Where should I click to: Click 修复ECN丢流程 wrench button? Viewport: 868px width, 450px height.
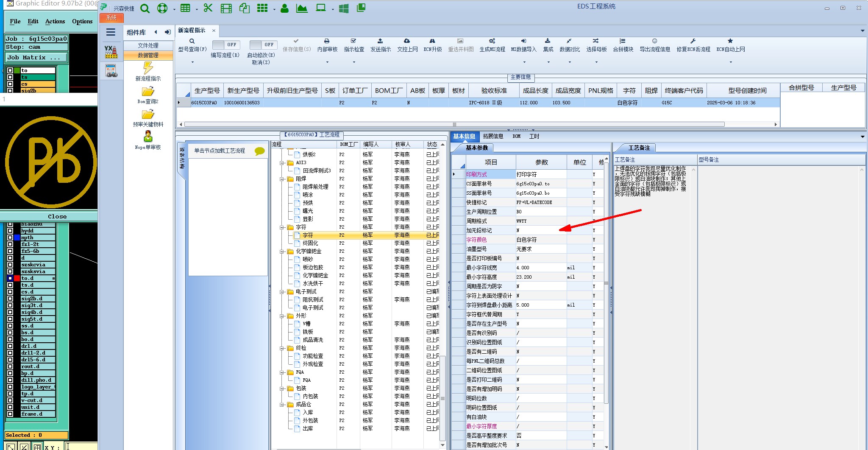point(693,45)
